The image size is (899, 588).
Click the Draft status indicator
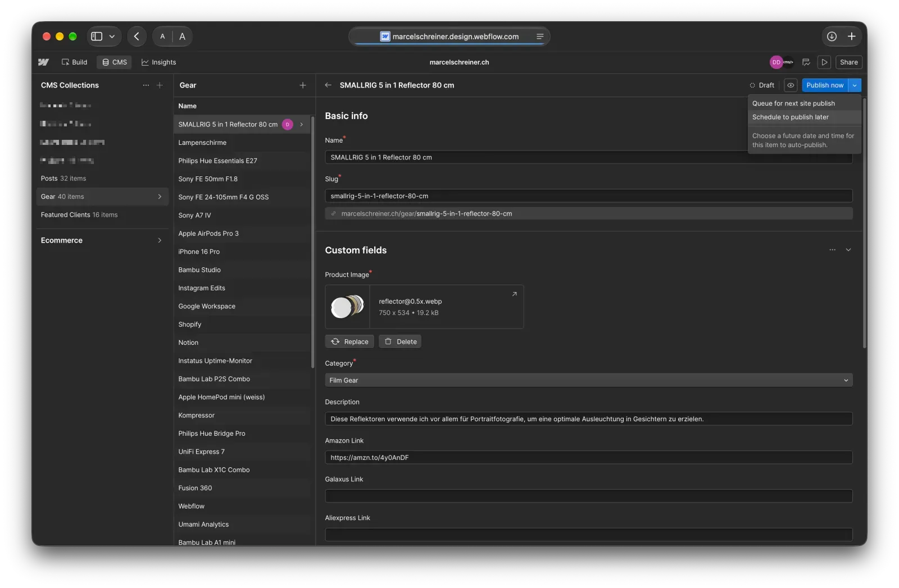pos(762,85)
